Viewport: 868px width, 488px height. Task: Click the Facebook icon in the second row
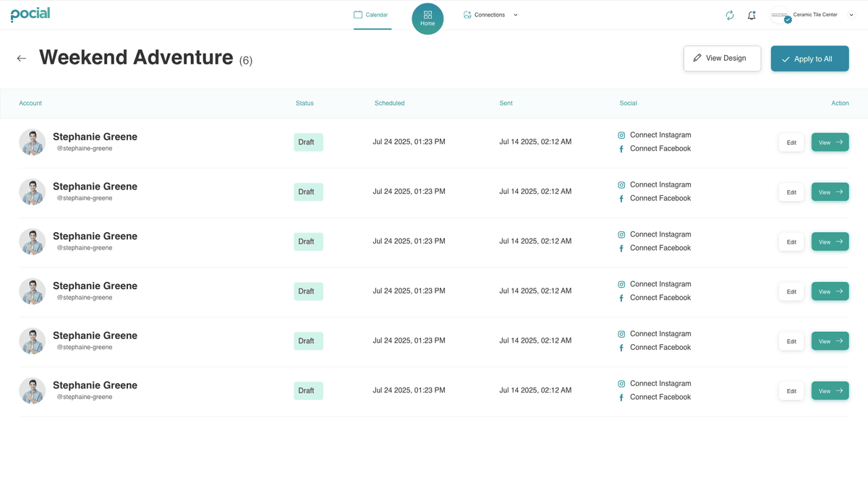click(621, 199)
